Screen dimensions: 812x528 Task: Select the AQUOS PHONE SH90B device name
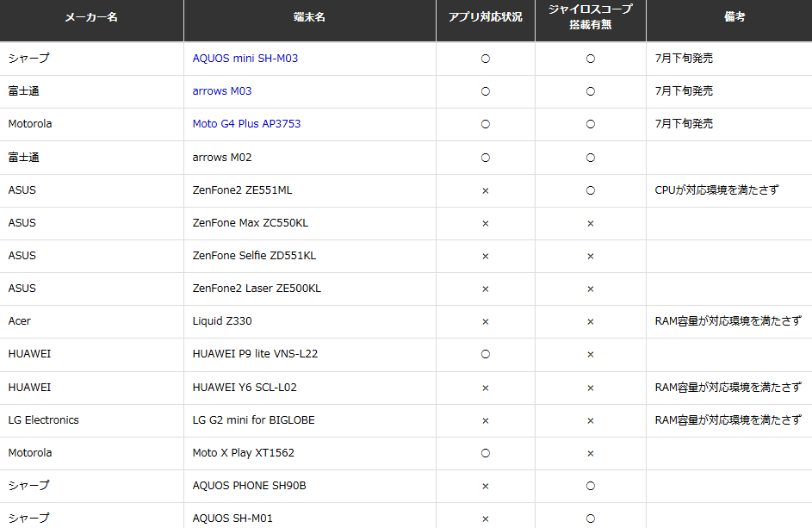pyautogui.click(x=249, y=486)
